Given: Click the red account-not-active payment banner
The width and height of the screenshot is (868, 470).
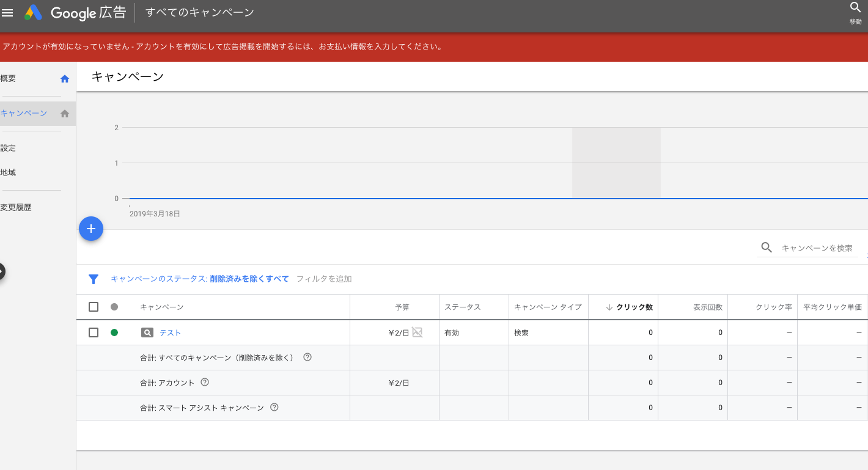Looking at the screenshot, I should click(x=434, y=46).
